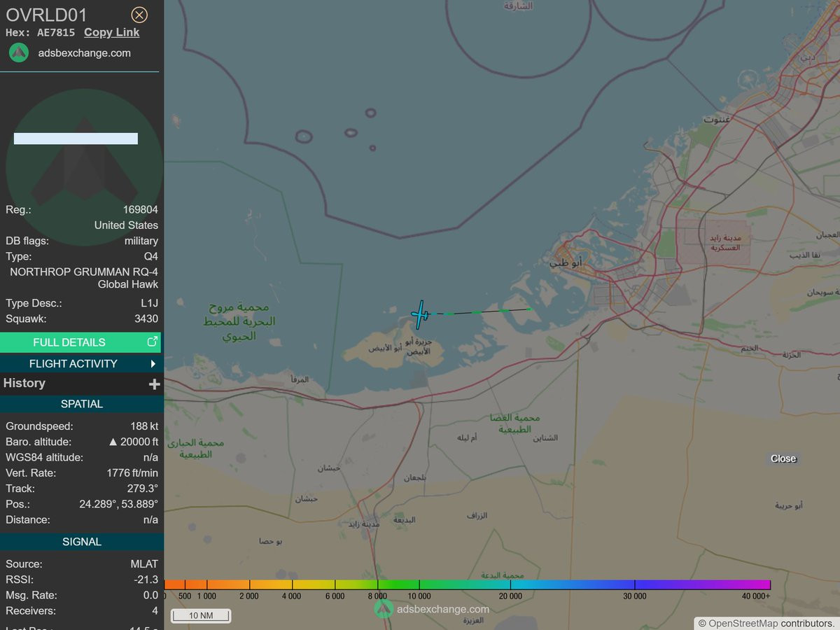Image resolution: width=840 pixels, height=630 pixels.
Task: Click the History heading
Action: click(24, 383)
